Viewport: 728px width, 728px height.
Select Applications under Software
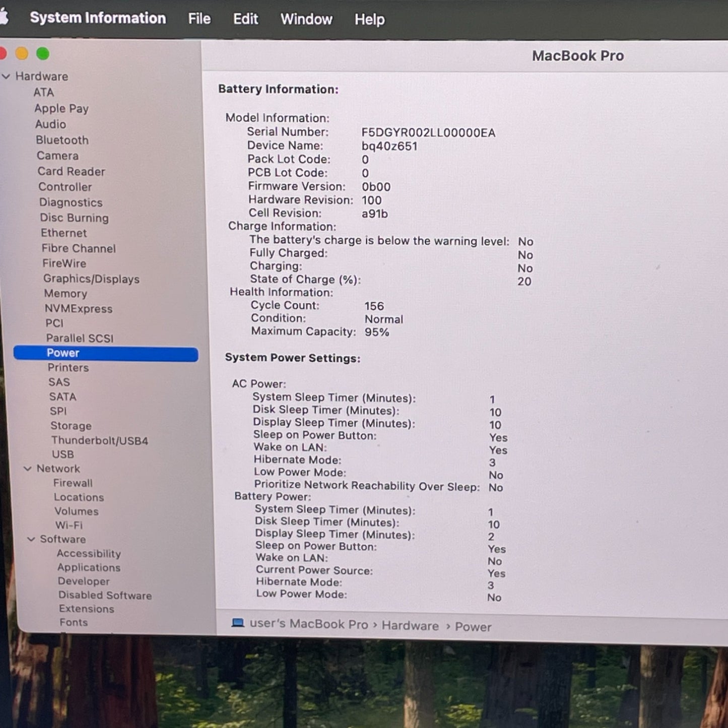[89, 567]
